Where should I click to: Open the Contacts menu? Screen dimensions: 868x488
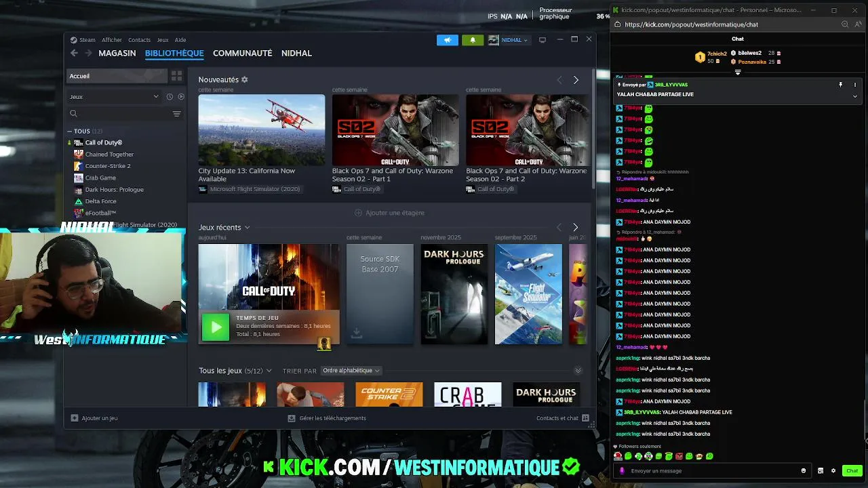(x=139, y=40)
